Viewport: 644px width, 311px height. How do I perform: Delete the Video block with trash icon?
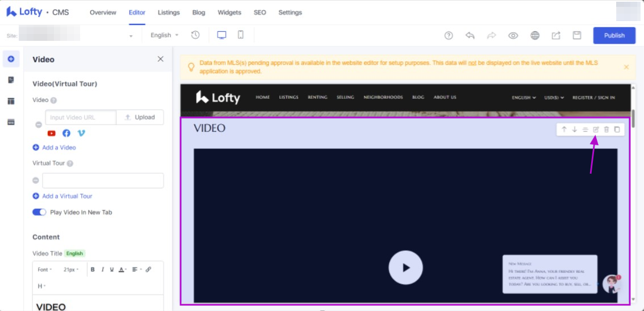(x=607, y=130)
